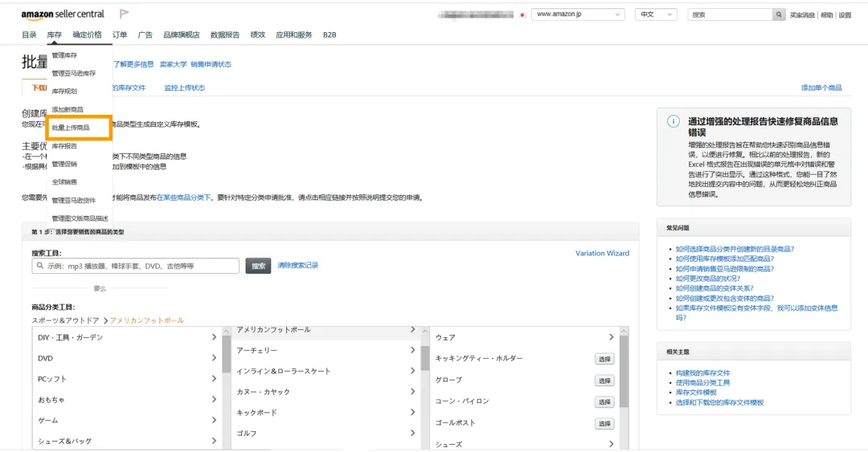
Task: Expand the PCソフト category
Action: click(x=127, y=379)
